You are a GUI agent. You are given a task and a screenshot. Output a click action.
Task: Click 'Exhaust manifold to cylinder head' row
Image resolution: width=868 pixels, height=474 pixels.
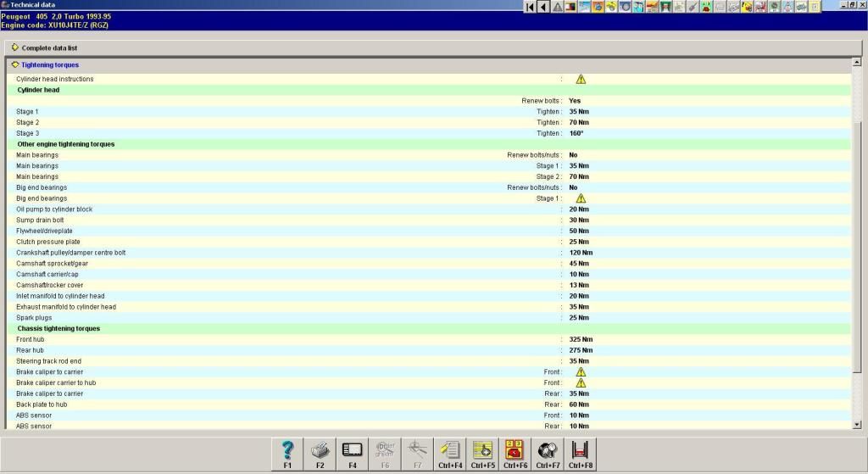[x=429, y=307]
